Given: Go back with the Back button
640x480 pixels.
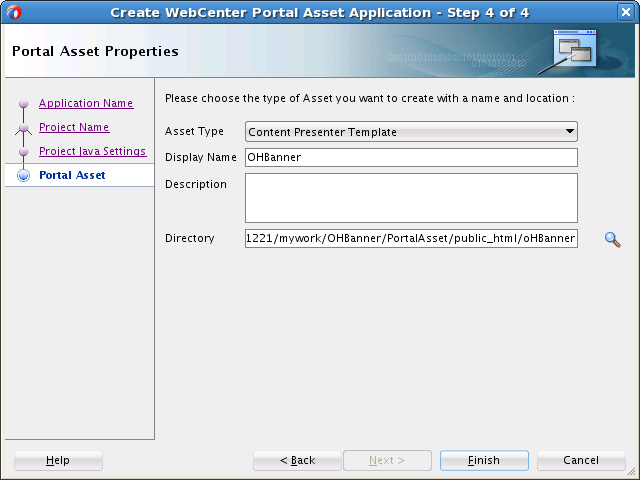Looking at the screenshot, I should coord(297,460).
